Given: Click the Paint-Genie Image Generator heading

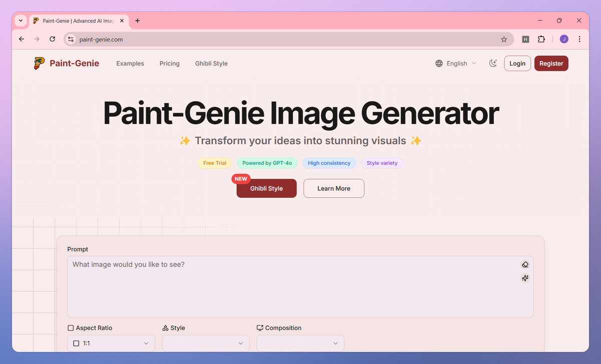Looking at the screenshot, I should click(x=300, y=114).
